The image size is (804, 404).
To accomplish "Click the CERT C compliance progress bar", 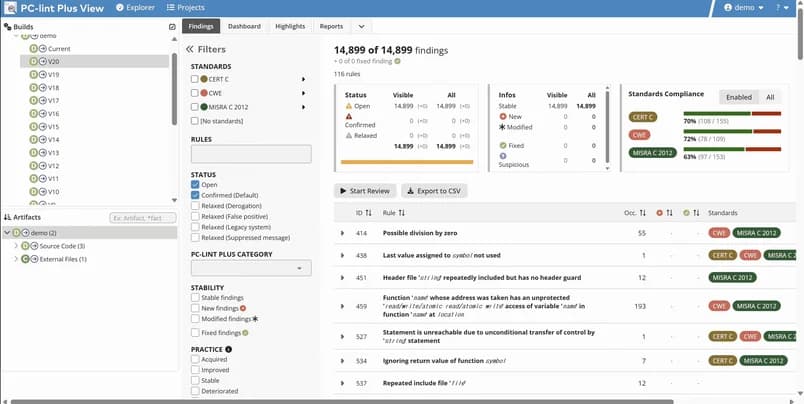I will (x=732, y=113).
